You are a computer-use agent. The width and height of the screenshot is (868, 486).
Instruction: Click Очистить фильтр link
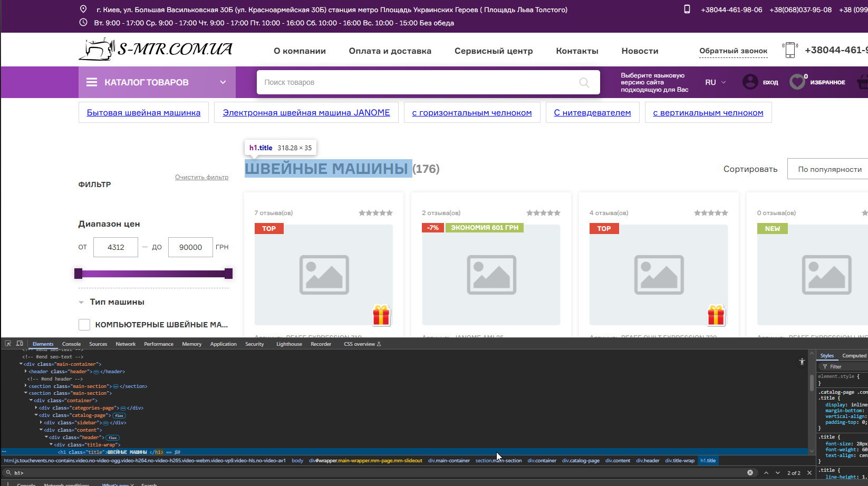pos(202,177)
